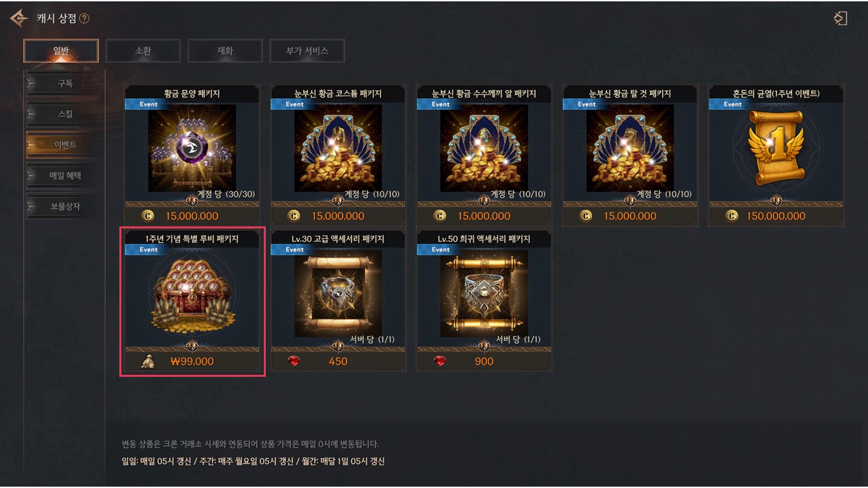Switch to the 재화 tab
The height and width of the screenshot is (488, 868).
tap(225, 51)
